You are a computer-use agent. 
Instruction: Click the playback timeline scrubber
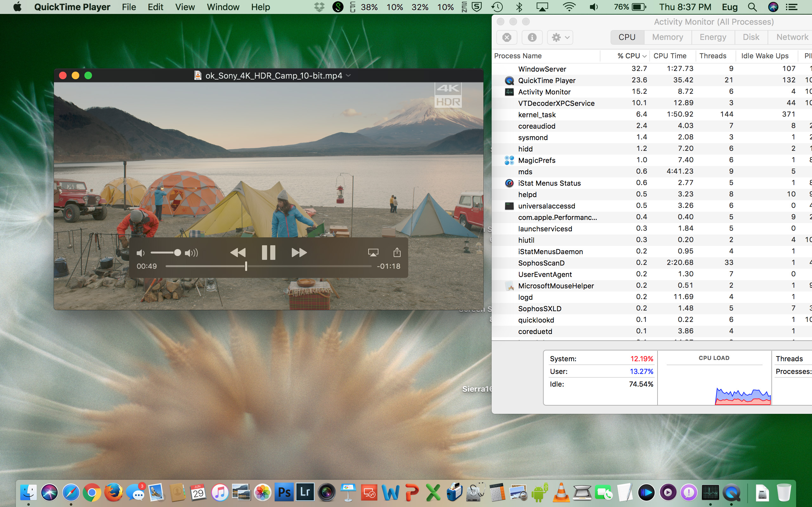246,266
